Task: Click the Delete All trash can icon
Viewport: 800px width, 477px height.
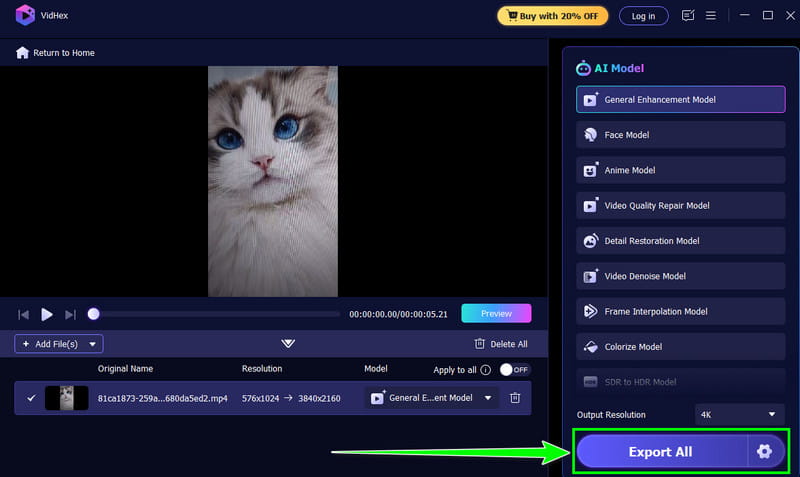Action: point(480,343)
